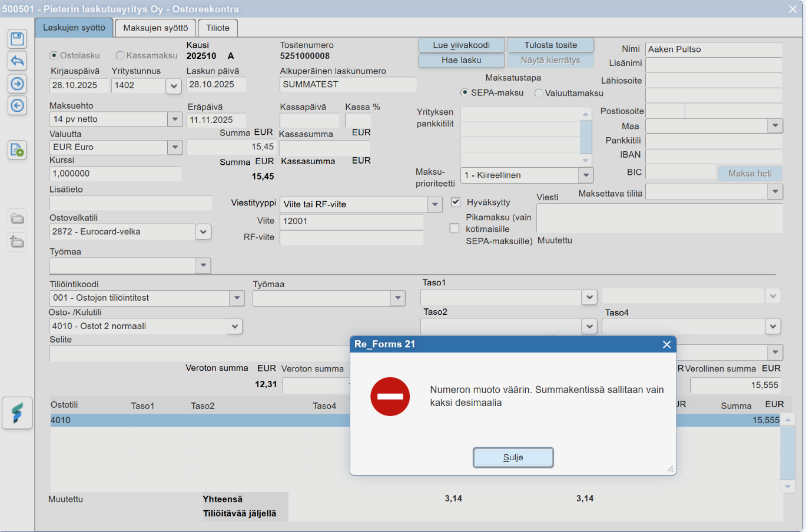806x532 pixels.
Task: Open the Valuutta EUR Euro dropdown
Action: (x=175, y=147)
